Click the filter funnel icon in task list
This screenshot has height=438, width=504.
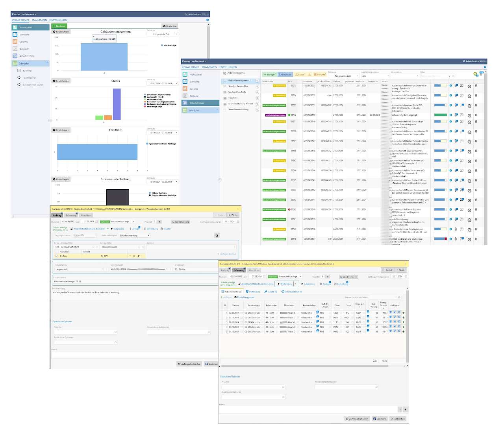click(x=449, y=76)
